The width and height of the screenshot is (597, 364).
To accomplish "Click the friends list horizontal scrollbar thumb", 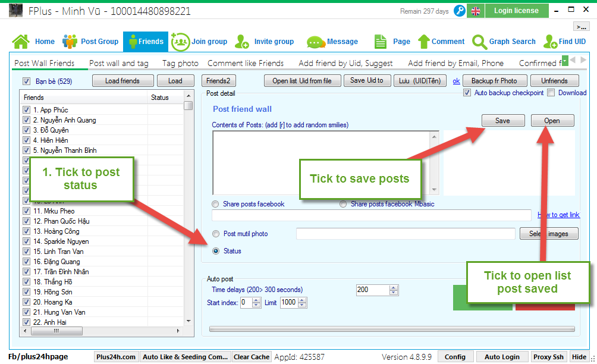I will (56, 331).
